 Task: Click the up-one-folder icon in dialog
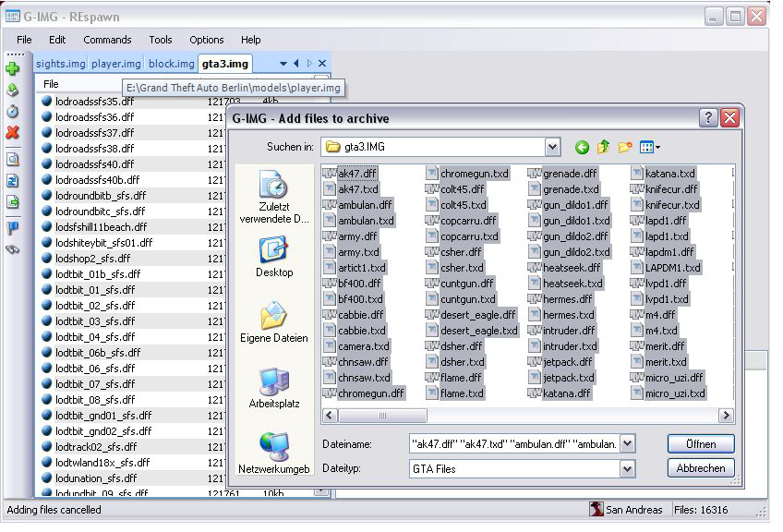pos(603,147)
